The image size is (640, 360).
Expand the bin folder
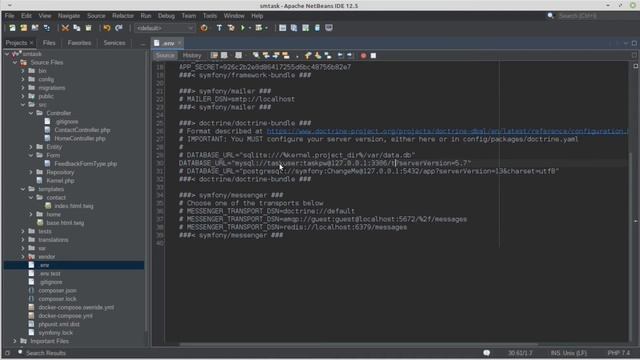[x=23, y=71]
